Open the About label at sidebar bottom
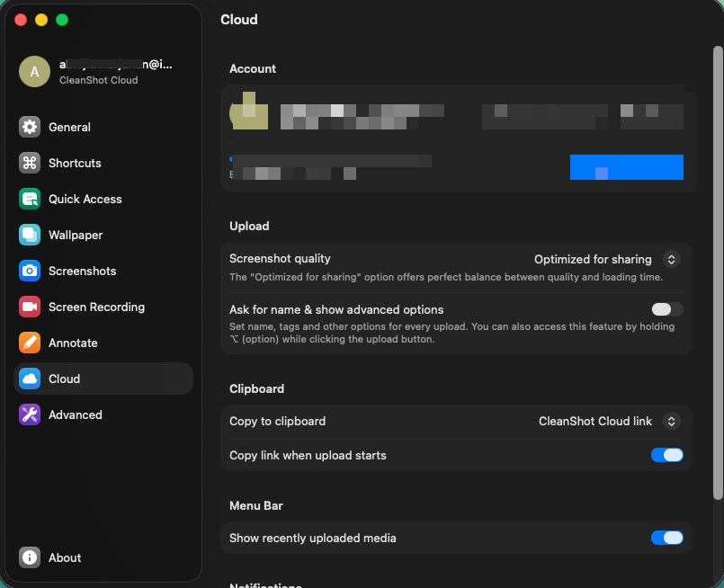 (x=65, y=557)
